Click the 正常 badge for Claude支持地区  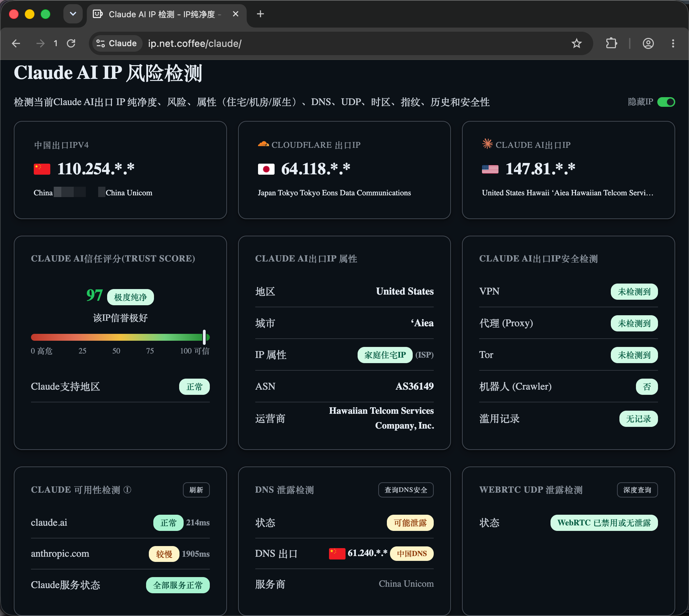(x=194, y=387)
